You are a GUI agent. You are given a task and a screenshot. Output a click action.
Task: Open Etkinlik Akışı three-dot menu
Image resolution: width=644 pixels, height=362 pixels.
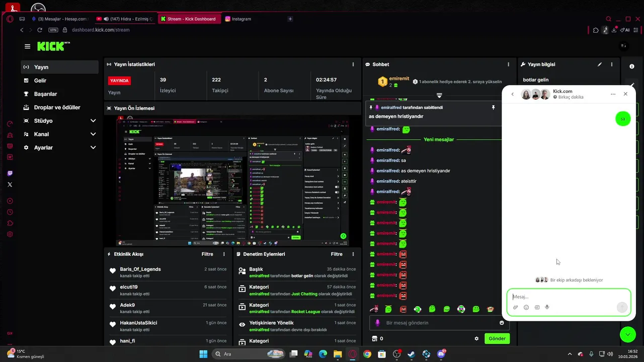pos(224,254)
